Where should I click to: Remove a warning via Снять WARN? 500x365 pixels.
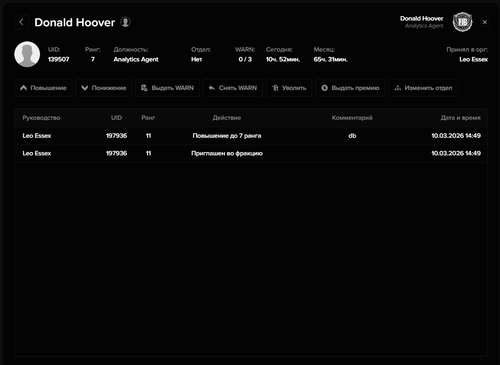click(x=233, y=88)
